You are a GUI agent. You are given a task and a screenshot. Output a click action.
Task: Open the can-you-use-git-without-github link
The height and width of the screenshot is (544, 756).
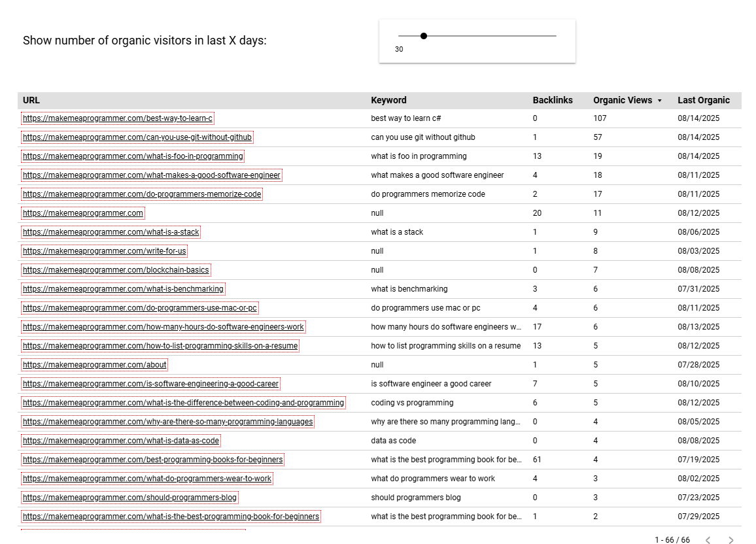[x=137, y=137]
